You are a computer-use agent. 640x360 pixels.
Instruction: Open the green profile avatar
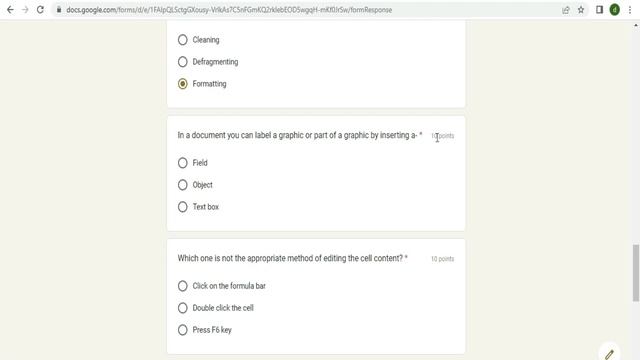tap(615, 10)
